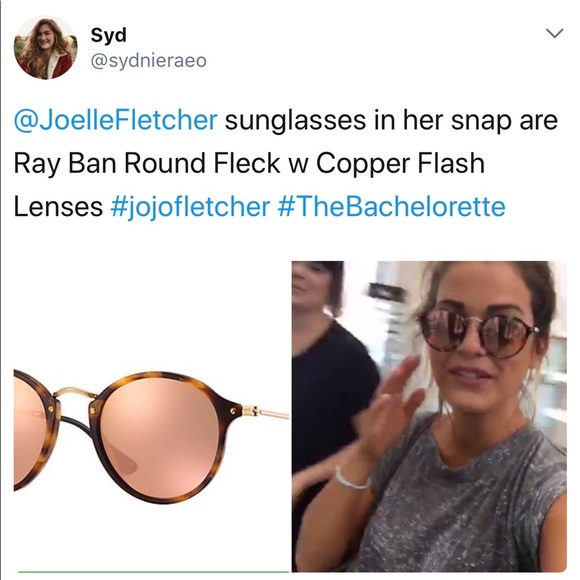
Task: Click the word "Lenses" in the tweet
Action: click(58, 207)
